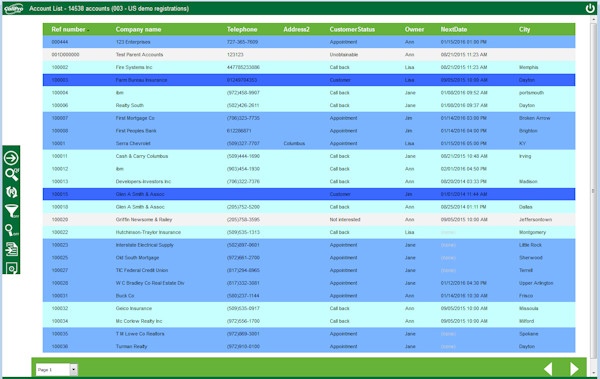Click First Mortgage Co company name

pyautogui.click(x=135, y=118)
